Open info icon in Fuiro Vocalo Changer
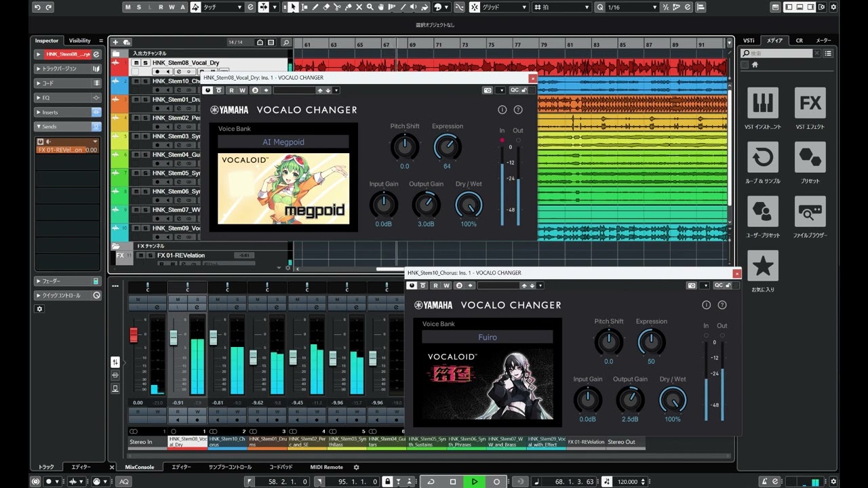The image size is (868, 488). click(x=706, y=305)
